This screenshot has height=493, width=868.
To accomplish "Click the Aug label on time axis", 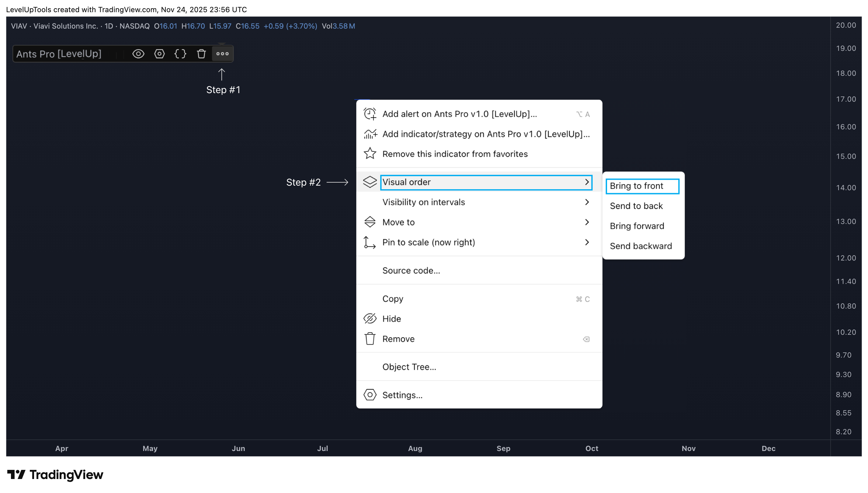I will tap(415, 449).
